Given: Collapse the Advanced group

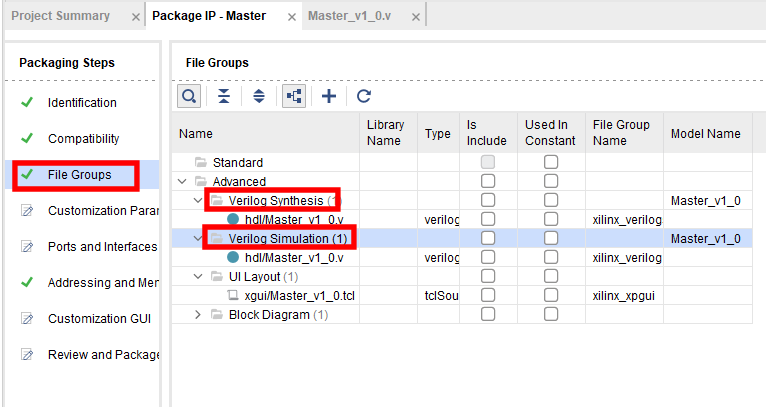Looking at the screenshot, I should tap(182, 181).
